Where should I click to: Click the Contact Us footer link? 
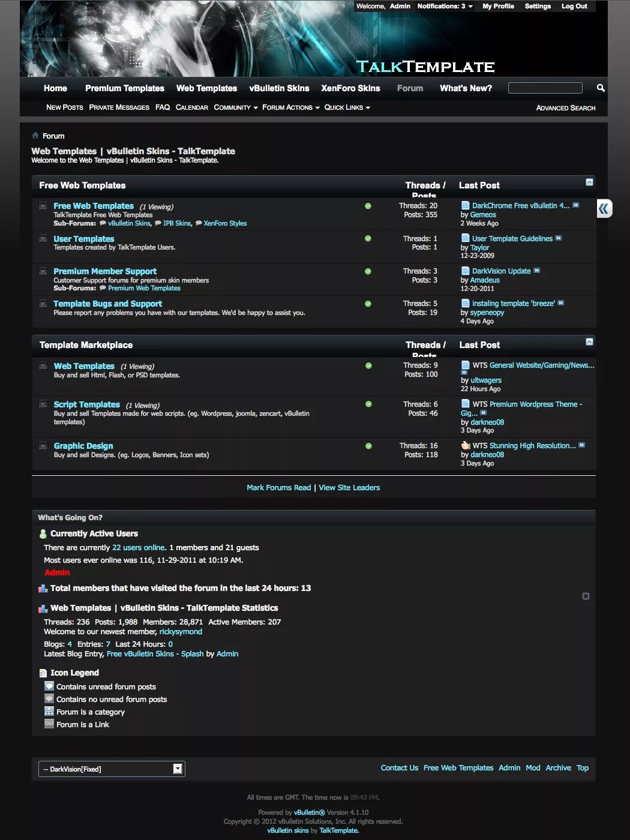pyautogui.click(x=400, y=768)
